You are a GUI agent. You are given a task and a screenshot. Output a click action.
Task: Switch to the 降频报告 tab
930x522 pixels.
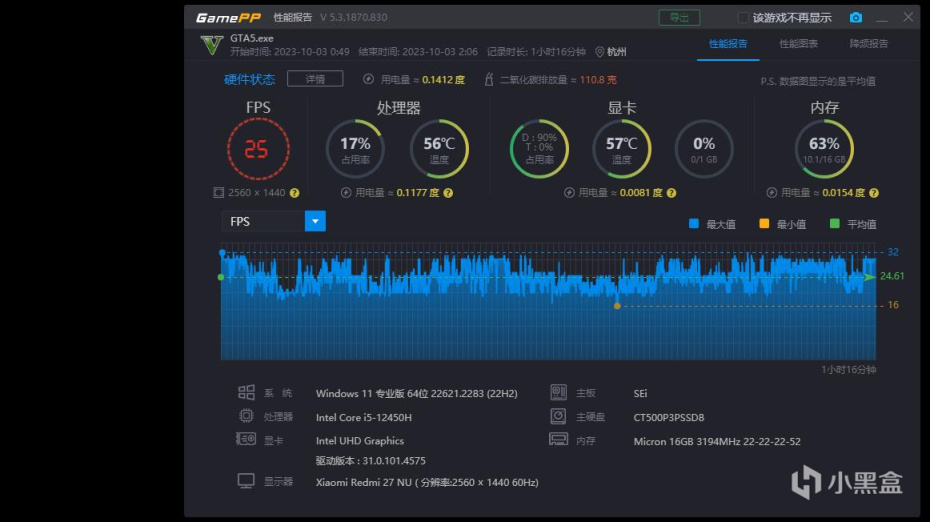[869, 44]
